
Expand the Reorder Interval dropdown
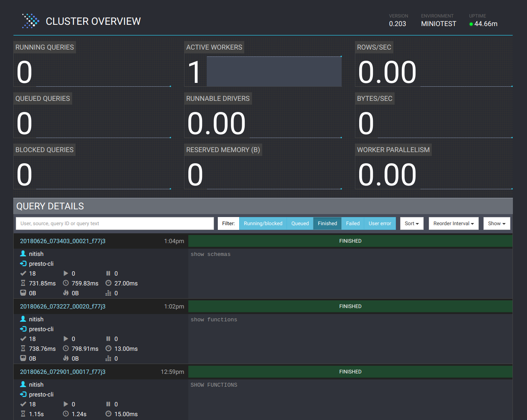[x=453, y=223]
